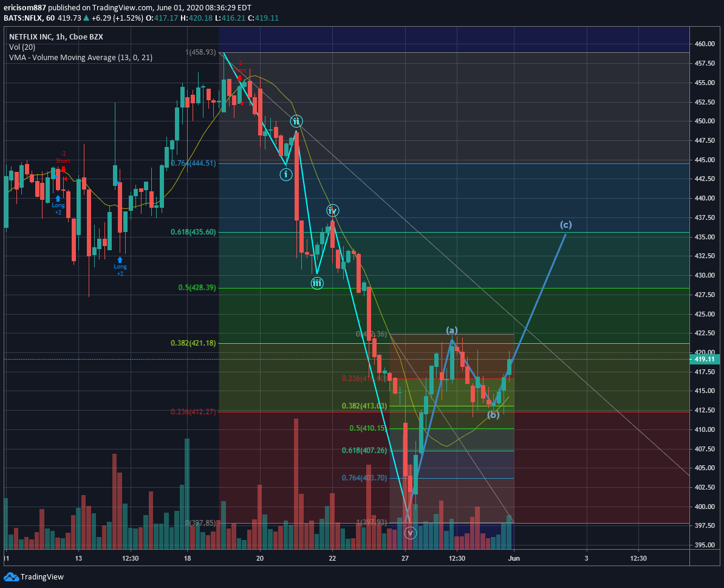Click the 0.382(421.18) Fibonacci level label
The image size is (724, 588).
point(193,343)
